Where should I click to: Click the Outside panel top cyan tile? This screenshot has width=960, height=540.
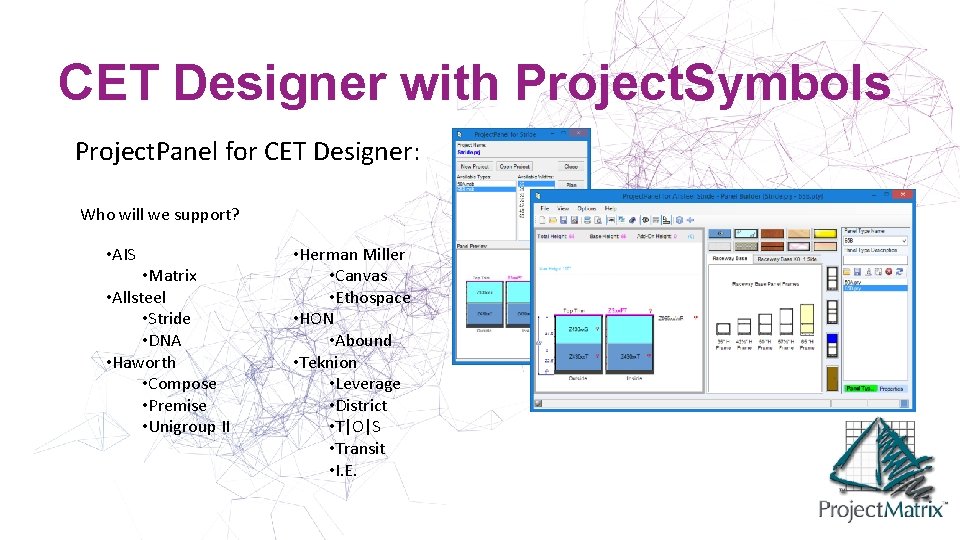[578, 329]
